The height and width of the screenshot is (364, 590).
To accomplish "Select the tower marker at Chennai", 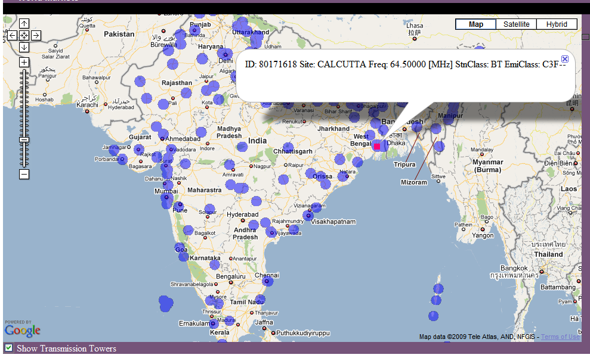I will click(x=267, y=281).
